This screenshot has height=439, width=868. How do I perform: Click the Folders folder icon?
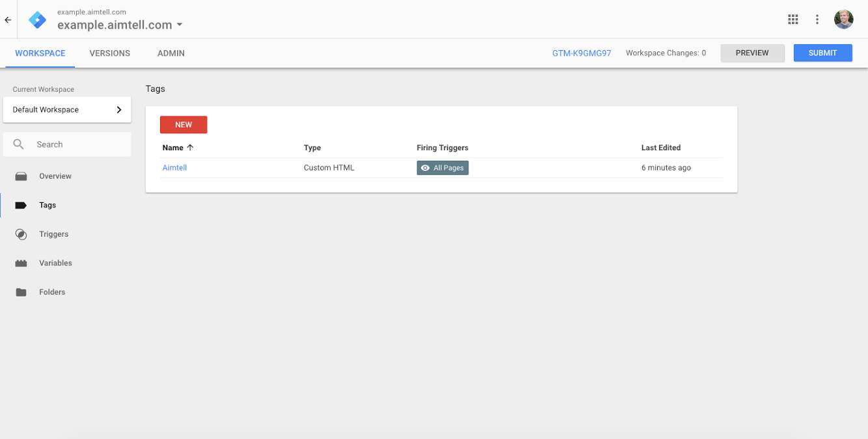pyautogui.click(x=21, y=292)
